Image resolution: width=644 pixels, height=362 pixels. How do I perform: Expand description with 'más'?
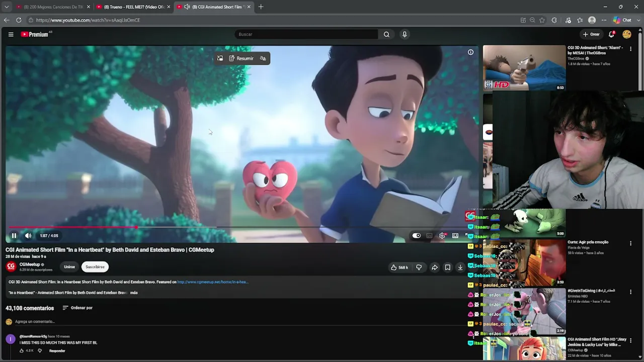[x=134, y=293]
